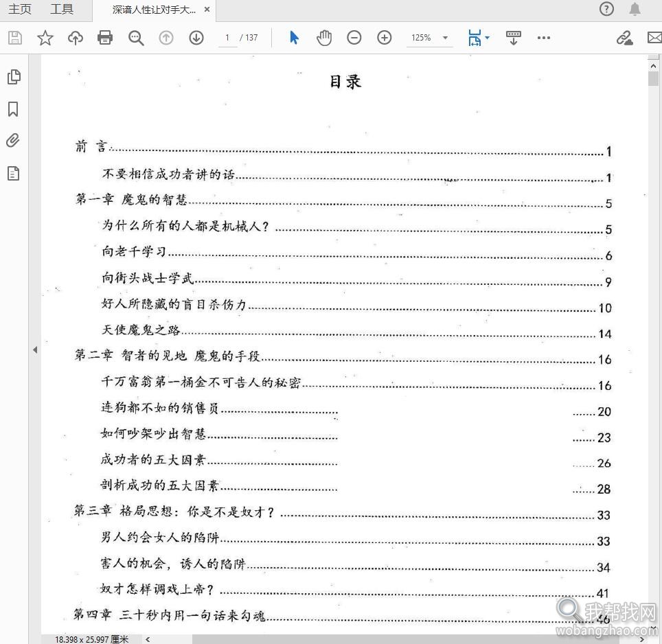Click 害人的机会，诱人的陷阱 entry
Screen dimensions: 662x644
click(356, 564)
